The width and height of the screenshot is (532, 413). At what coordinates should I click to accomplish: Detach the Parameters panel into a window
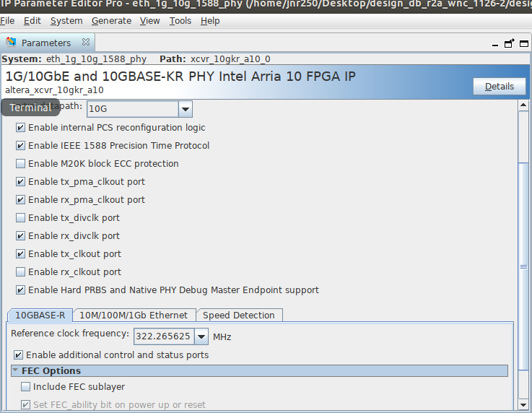(510, 43)
